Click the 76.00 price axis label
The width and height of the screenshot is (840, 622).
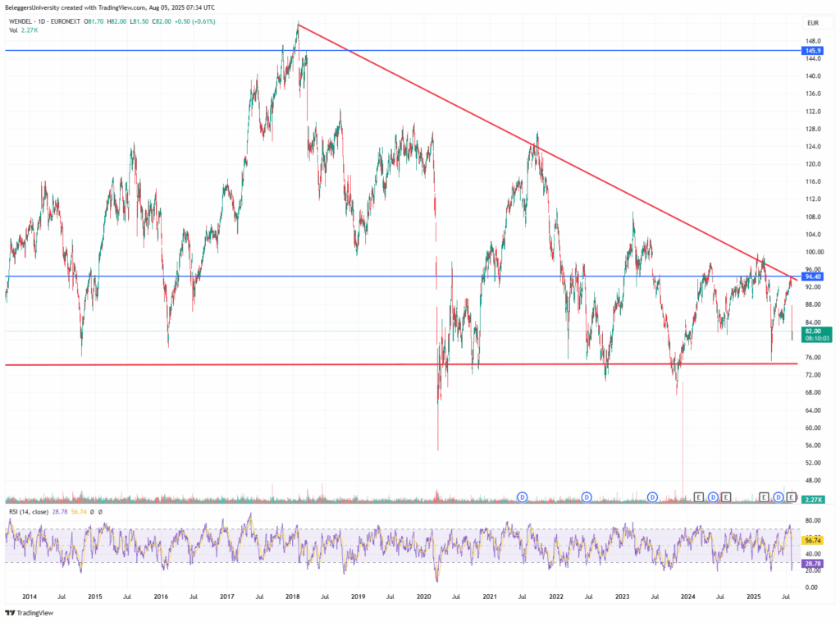813,357
